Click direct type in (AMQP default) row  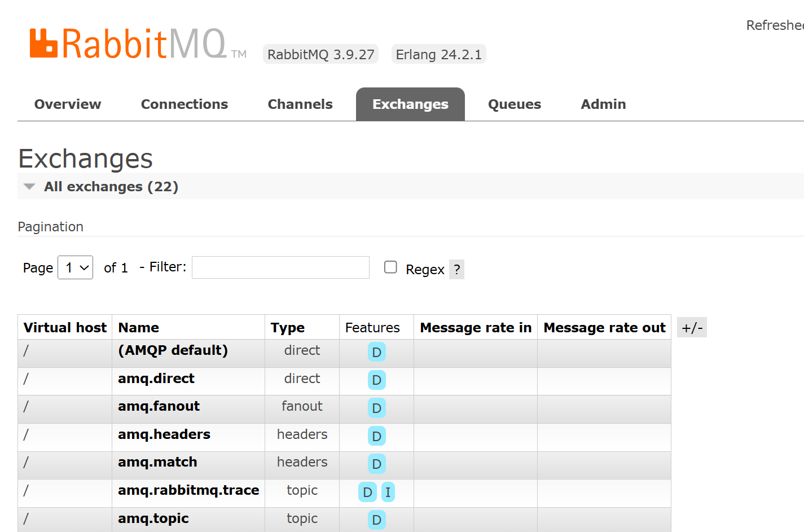tap(302, 350)
